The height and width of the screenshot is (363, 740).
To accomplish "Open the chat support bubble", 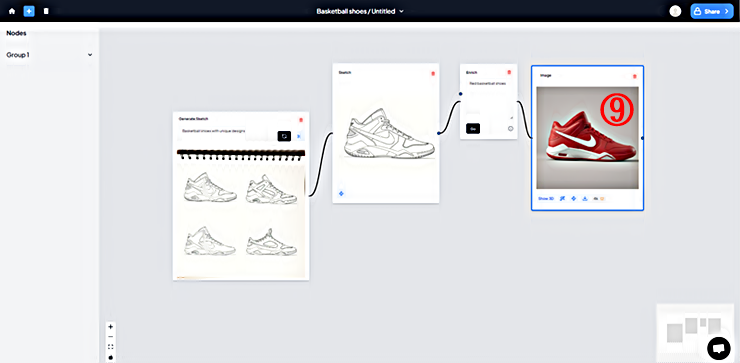I will [719, 349].
